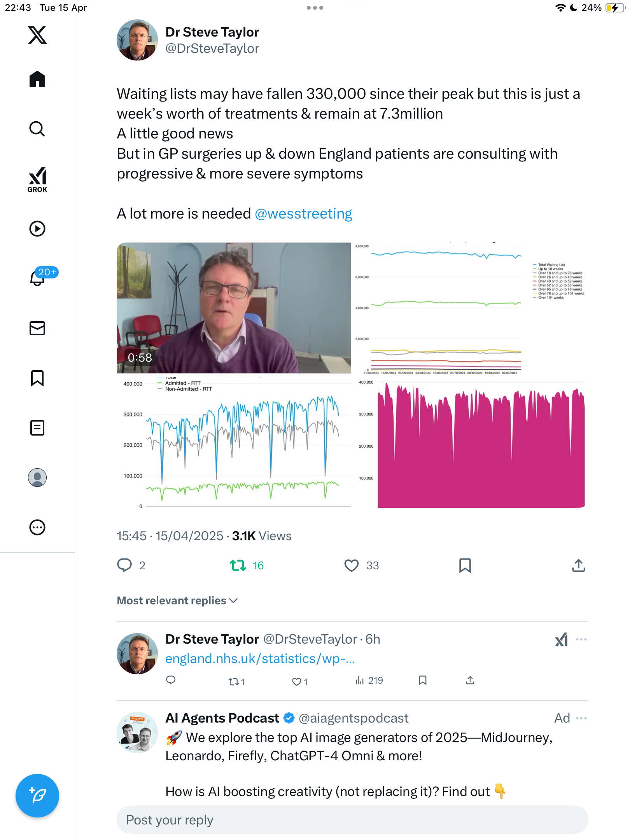Screen dimensions: 630x840
Task: Open the Grok assistant in sidebar
Action: [x=37, y=179]
